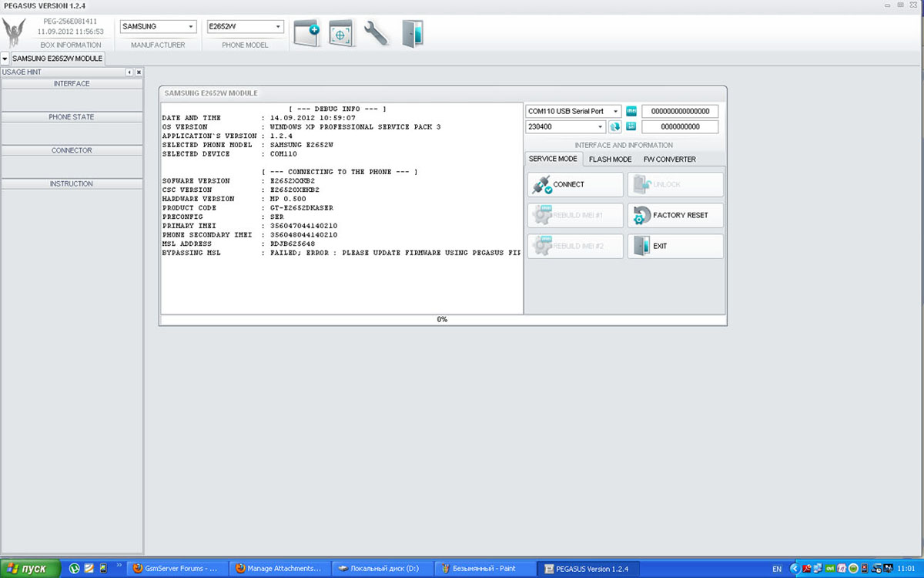Refresh the port list with arrows icon
This screenshot has height=578, width=924.
tap(615, 127)
